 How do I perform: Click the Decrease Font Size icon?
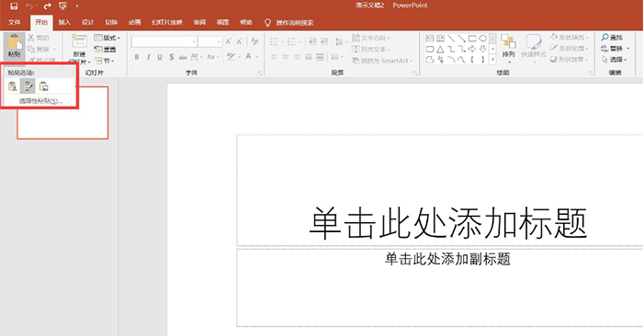240,41
